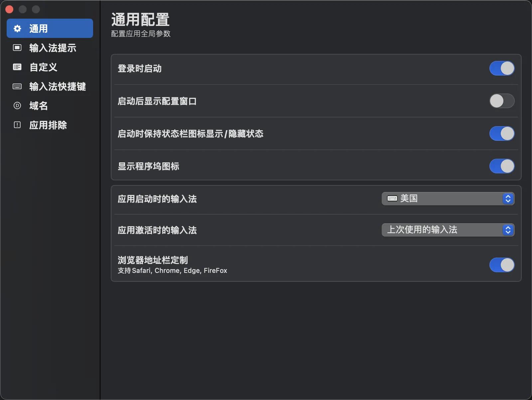
Task: Click the 自定义 panel icon
Action: point(17,67)
